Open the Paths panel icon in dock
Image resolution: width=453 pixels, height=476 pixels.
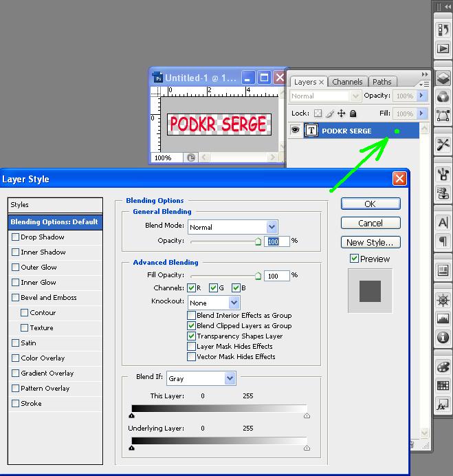pyautogui.click(x=443, y=116)
